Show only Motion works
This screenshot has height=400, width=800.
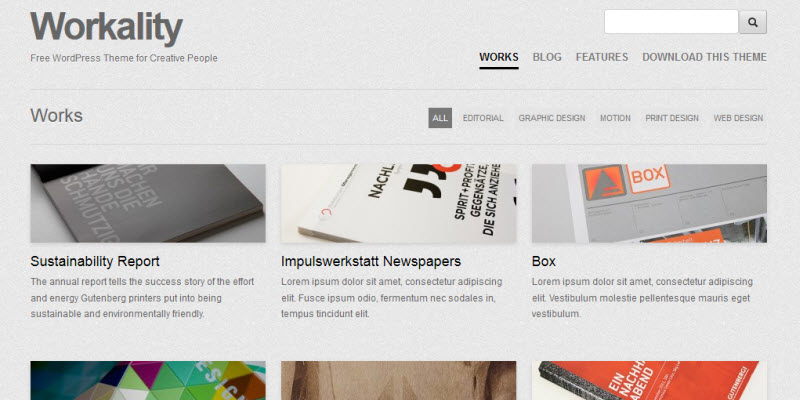[615, 118]
